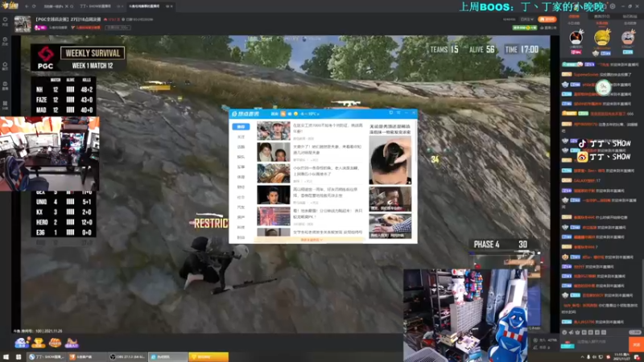Select the last category in news popup sidebar

(x=241, y=237)
